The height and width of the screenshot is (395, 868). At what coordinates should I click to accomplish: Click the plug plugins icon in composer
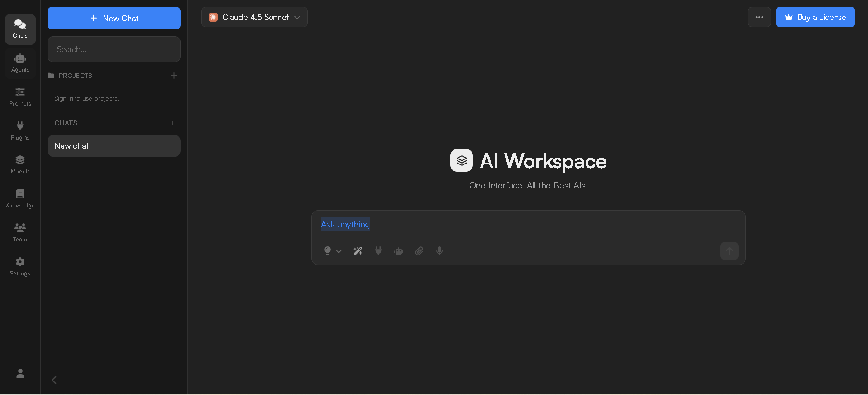(x=378, y=251)
